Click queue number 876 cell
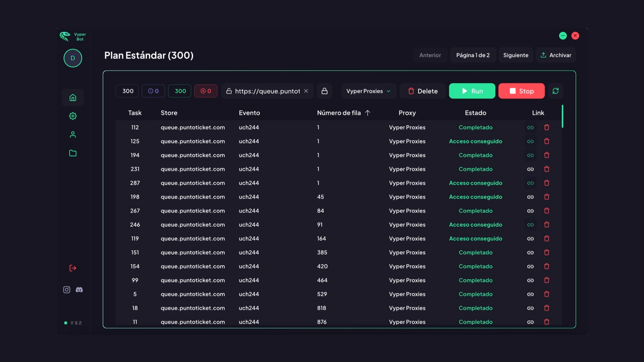Image resolution: width=644 pixels, height=362 pixels. pos(322,322)
